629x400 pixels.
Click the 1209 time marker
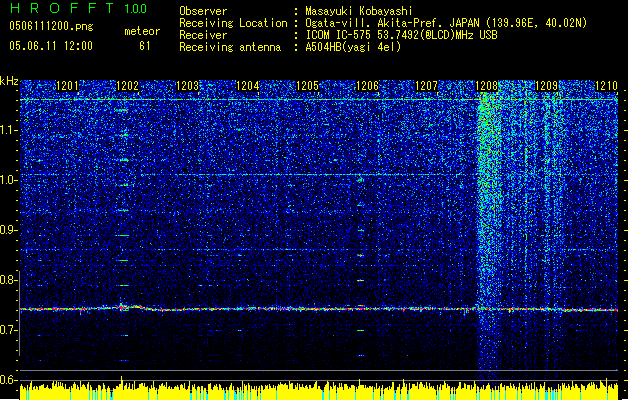point(547,86)
